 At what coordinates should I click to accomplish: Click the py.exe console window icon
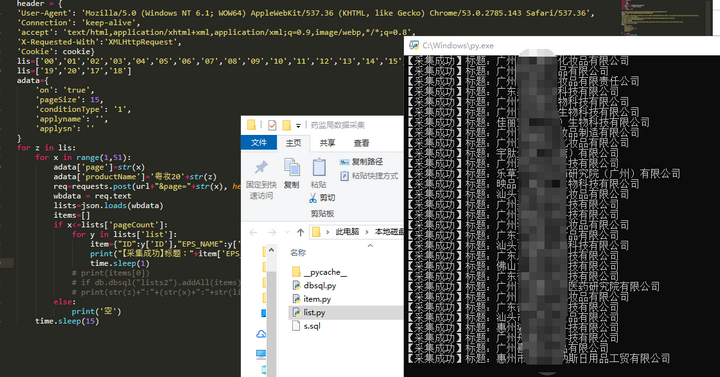(414, 45)
